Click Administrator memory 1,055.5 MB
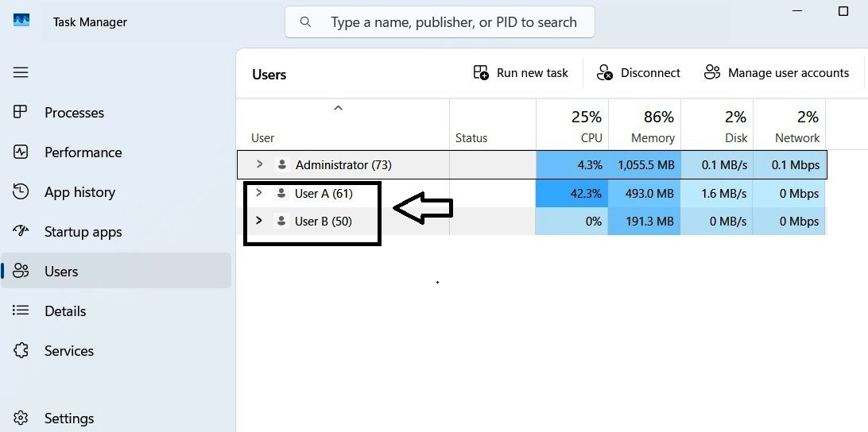This screenshot has height=432, width=868. pyautogui.click(x=645, y=165)
